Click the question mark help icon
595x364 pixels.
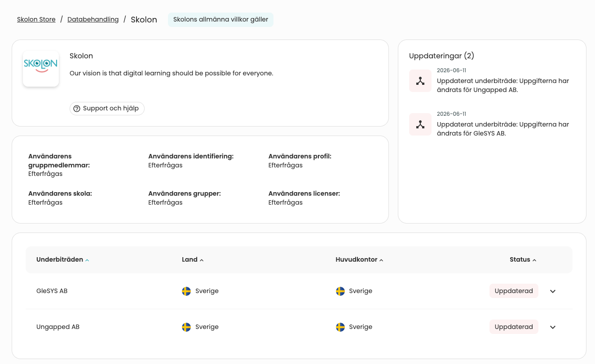(x=77, y=109)
